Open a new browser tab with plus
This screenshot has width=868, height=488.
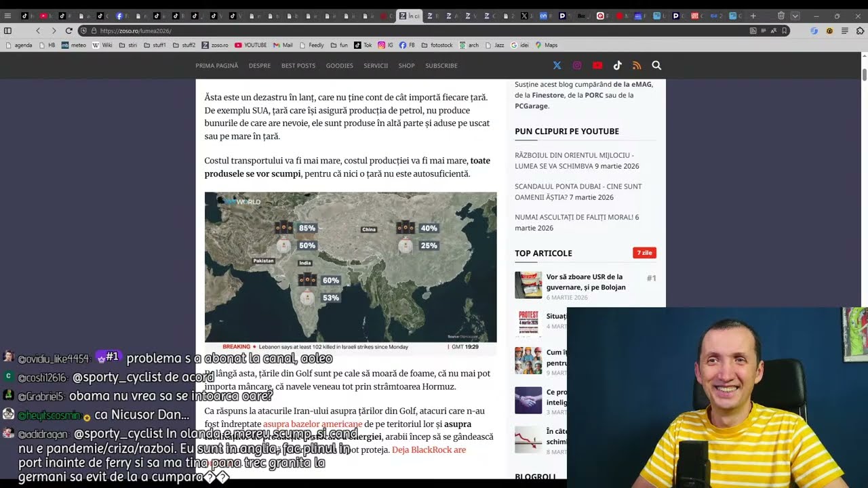[753, 16]
